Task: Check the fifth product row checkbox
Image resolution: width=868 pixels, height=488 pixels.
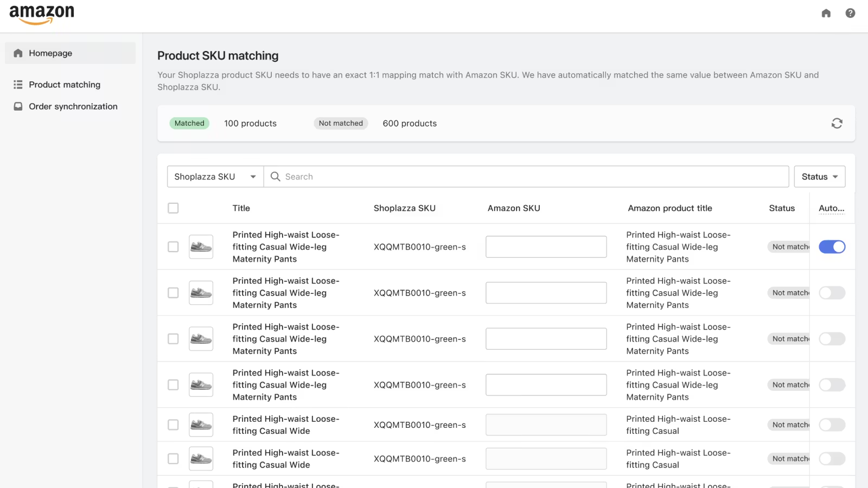Action: coord(173,425)
